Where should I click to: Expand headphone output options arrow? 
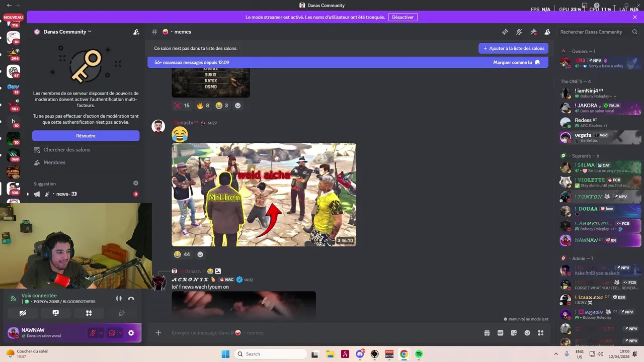(120, 333)
